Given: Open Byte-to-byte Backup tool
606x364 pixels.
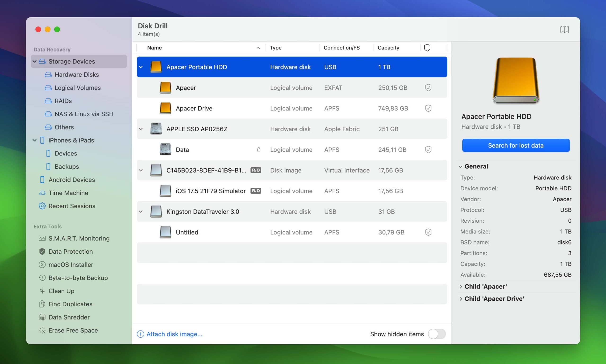Looking at the screenshot, I should (x=78, y=278).
